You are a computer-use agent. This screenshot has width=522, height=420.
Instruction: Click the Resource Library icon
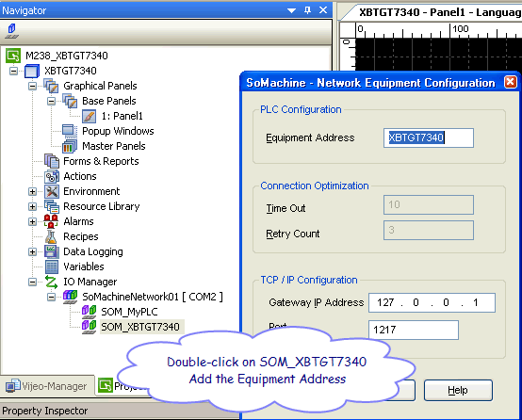pos(51,206)
